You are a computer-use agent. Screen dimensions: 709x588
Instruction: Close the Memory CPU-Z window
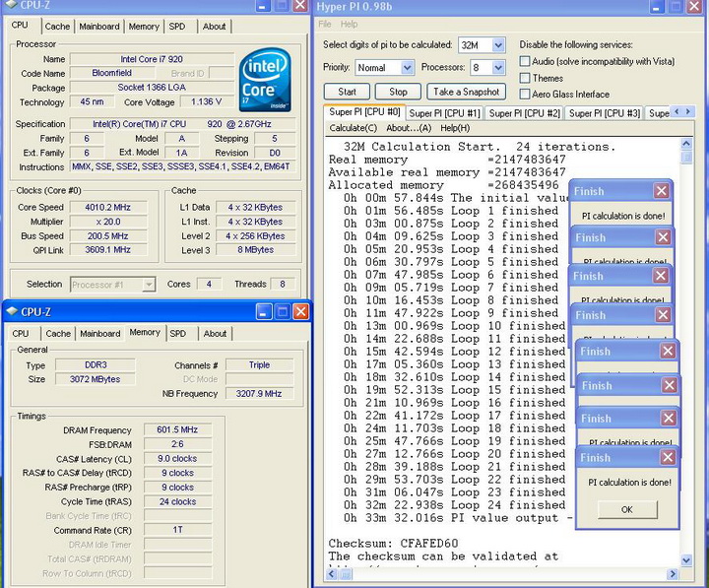(300, 311)
